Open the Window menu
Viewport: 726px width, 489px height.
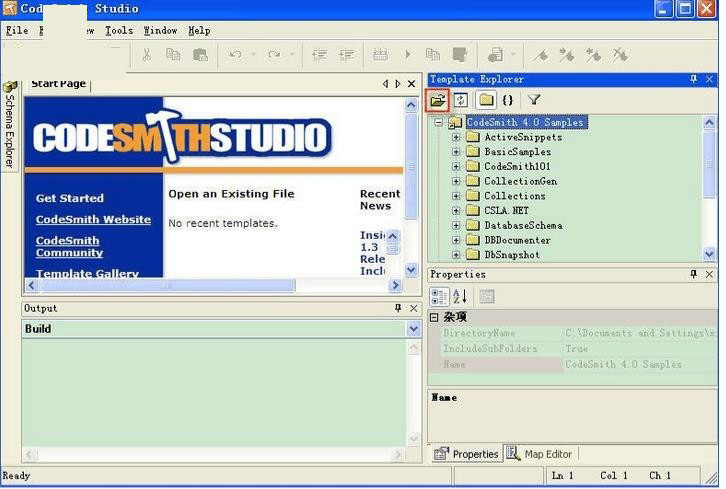pos(160,31)
